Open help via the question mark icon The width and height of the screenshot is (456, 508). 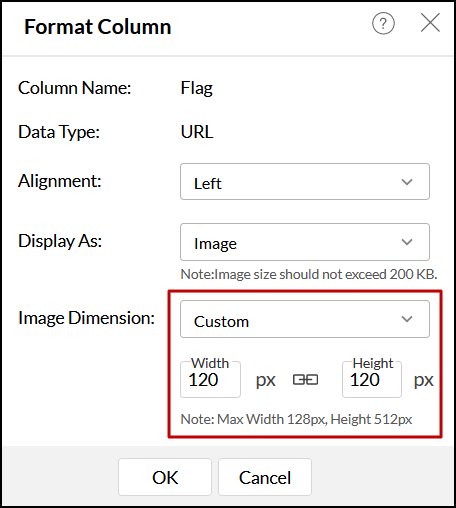point(383,23)
